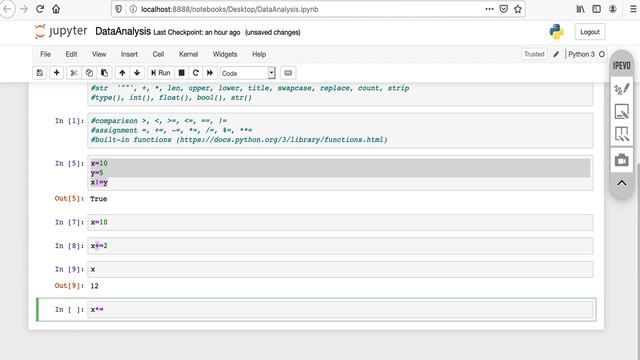Image resolution: width=640 pixels, height=360 pixels.
Task: Open Firefox account profile icon
Action: (x=613, y=9)
